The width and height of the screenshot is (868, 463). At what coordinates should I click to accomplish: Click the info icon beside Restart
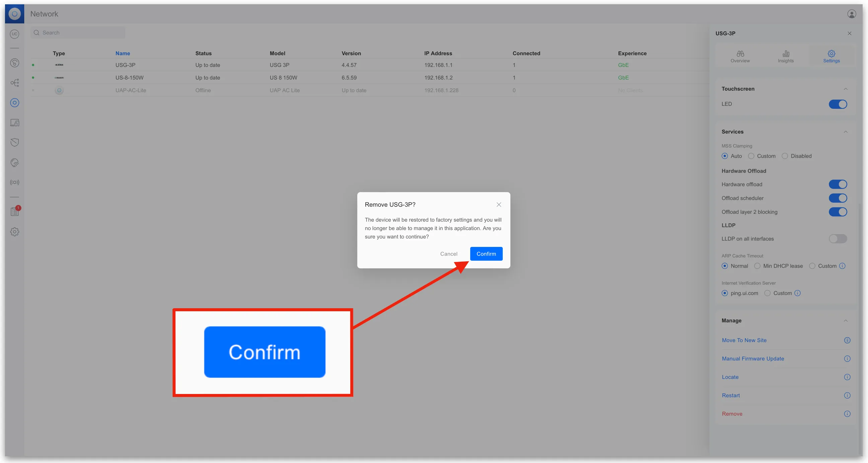coord(847,395)
